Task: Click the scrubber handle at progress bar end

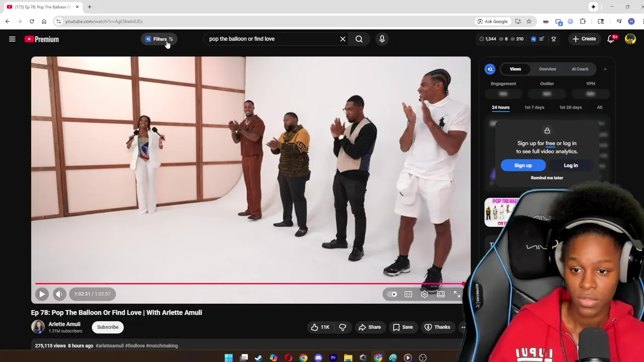Action: pyautogui.click(x=463, y=284)
